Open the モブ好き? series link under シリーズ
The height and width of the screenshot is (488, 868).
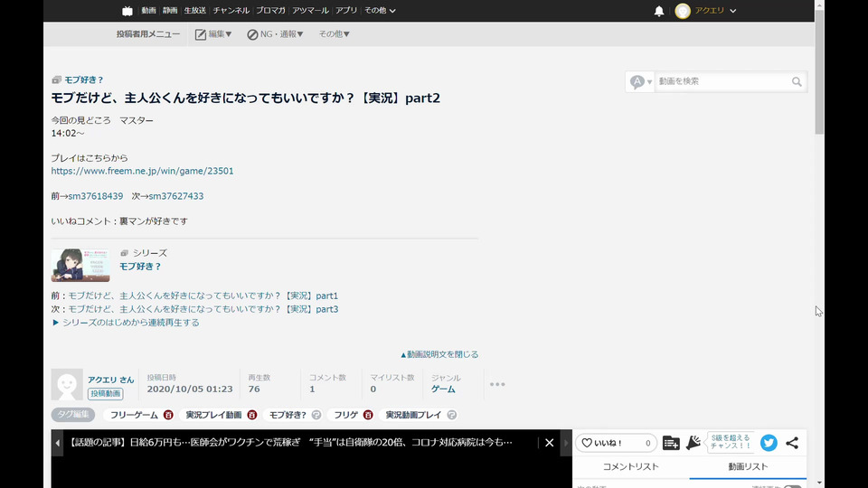coord(140,267)
